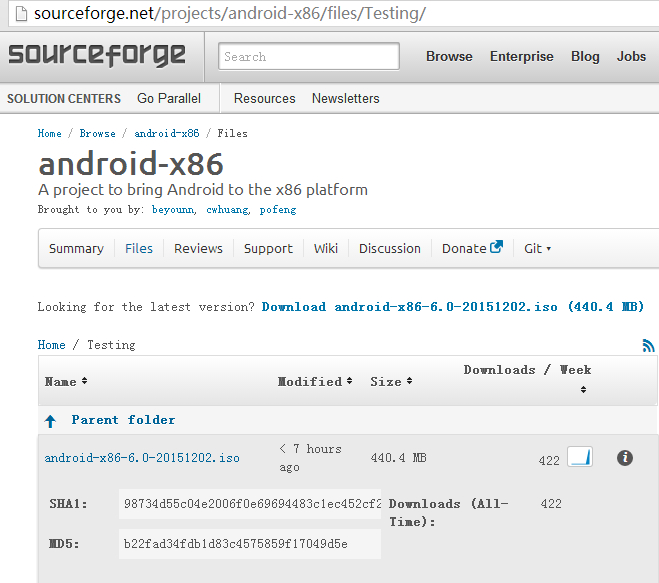This screenshot has height=583, width=659.
Task: Open the Browse menu
Action: [x=449, y=56]
